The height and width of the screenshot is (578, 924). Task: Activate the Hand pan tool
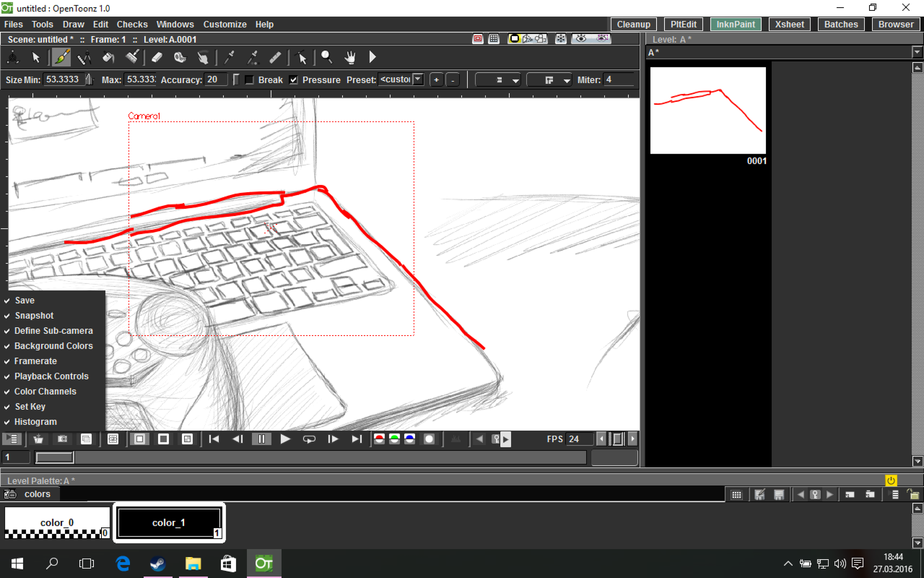(x=350, y=57)
